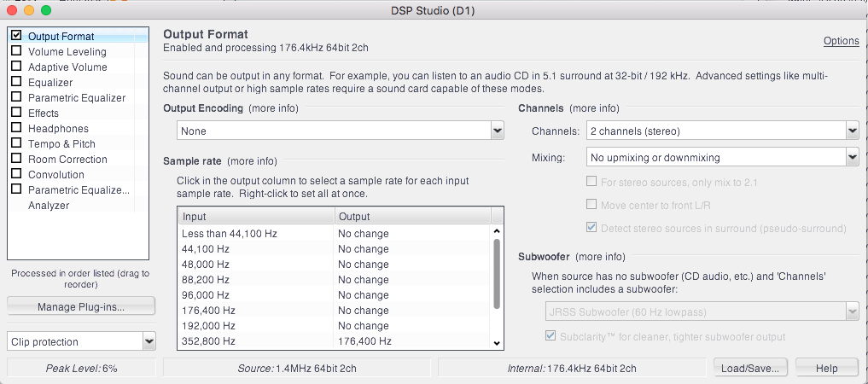Click the scroll down arrow in sample rate list
868x384 pixels.
click(x=497, y=343)
